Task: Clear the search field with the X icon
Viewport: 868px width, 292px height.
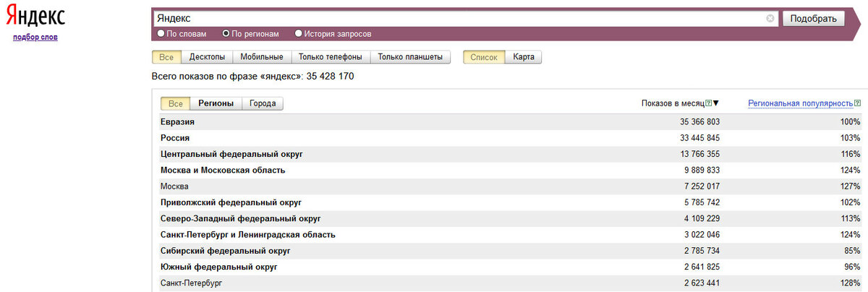Action: click(x=770, y=19)
